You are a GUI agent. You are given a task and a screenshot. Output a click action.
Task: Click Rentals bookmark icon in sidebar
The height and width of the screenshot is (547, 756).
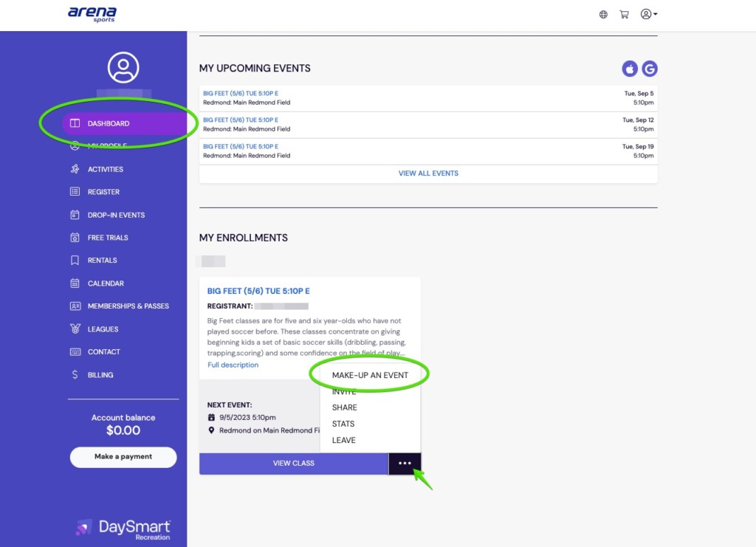coord(75,261)
